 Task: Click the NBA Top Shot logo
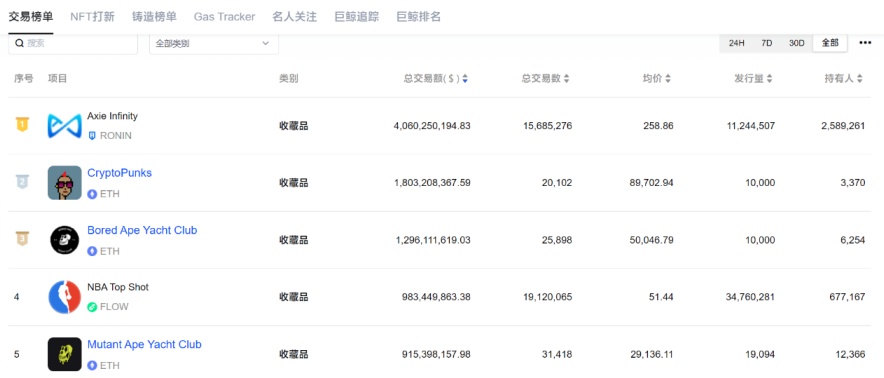pyautogui.click(x=64, y=297)
